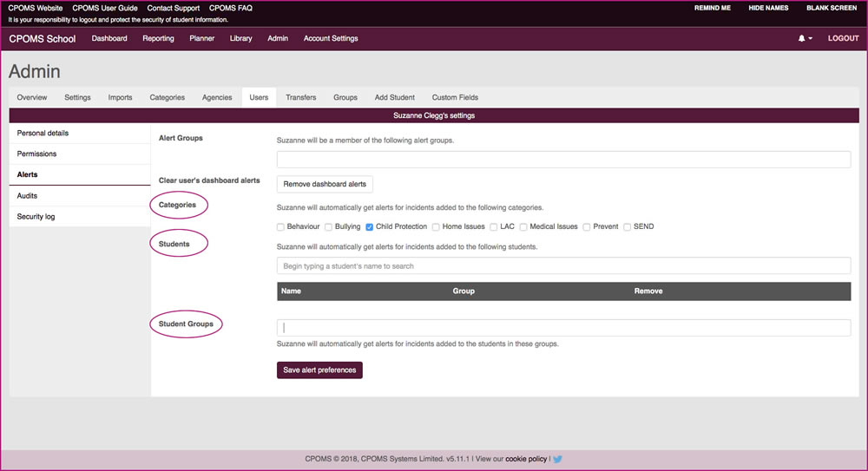The width and height of the screenshot is (868, 471).
Task: Select Audits in the sidebar
Action: pos(80,196)
